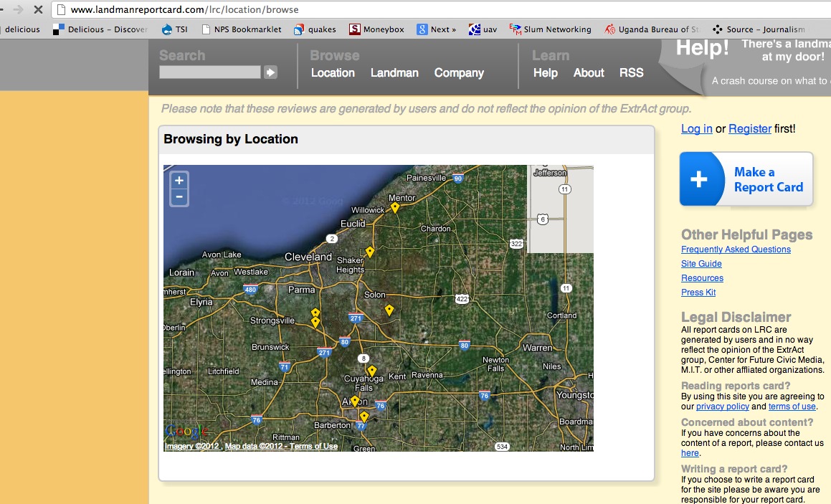Screen dimensions: 831x504
Task: Open the Slum Networking bookmark
Action: tap(550, 29)
